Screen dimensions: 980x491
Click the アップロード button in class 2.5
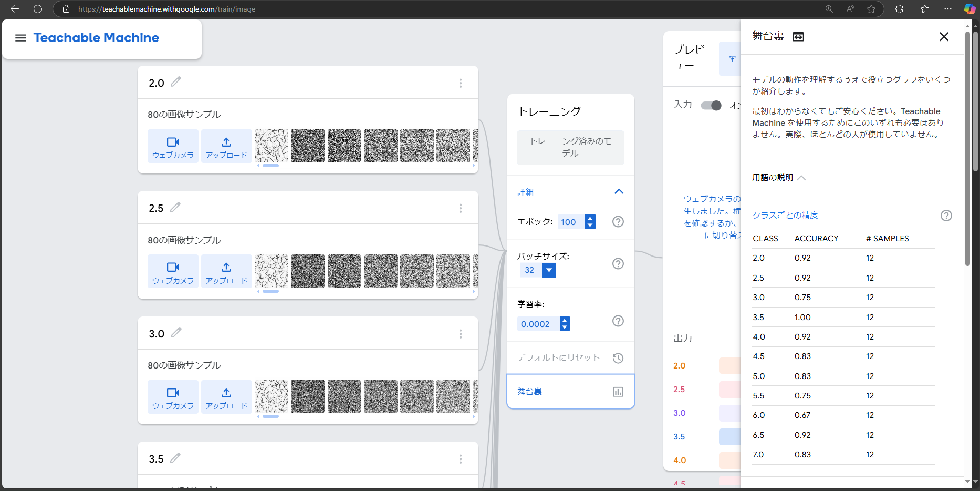226,271
